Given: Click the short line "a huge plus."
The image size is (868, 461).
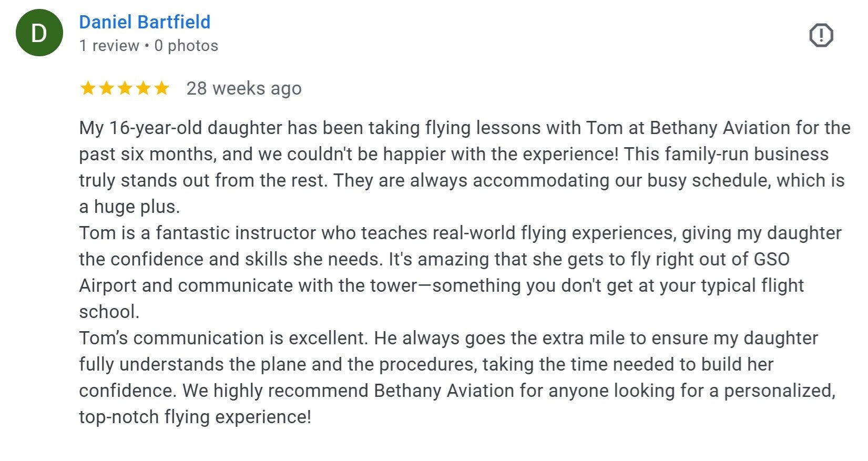Looking at the screenshot, I should pos(129,207).
